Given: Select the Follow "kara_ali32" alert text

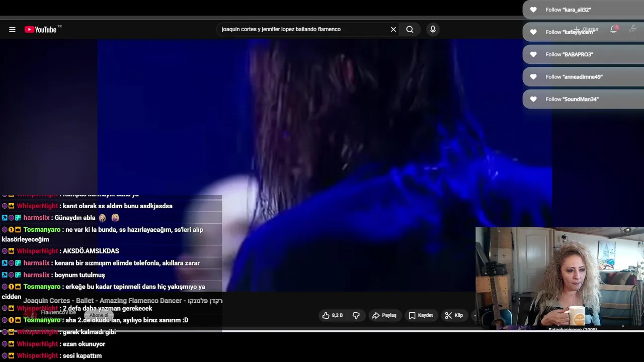Looking at the screenshot, I should 568,10.
